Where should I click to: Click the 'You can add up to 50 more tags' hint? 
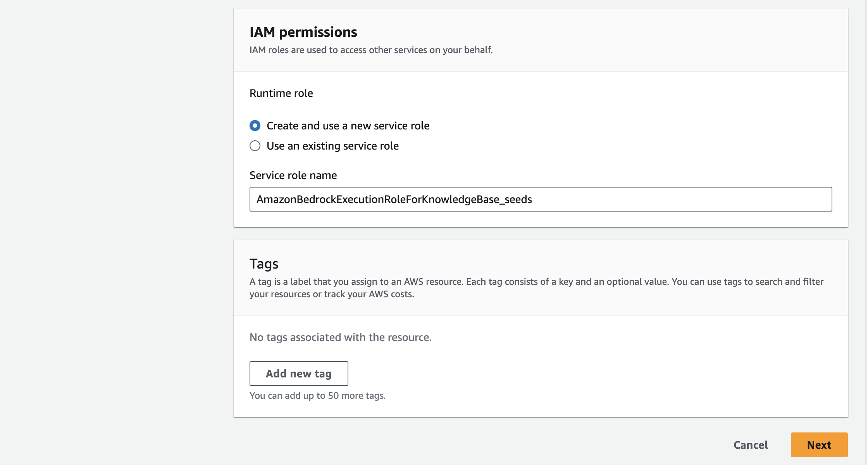[317, 395]
